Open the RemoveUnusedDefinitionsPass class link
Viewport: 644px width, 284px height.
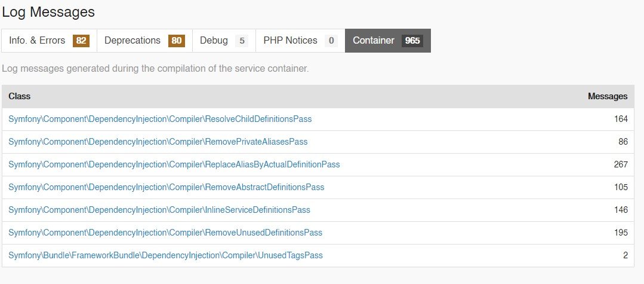(165, 233)
